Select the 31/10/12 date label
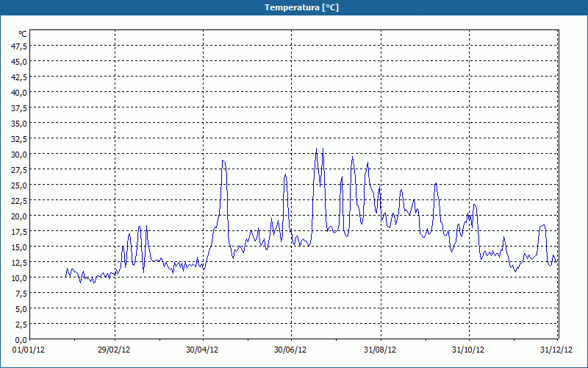This screenshot has width=588, height=368. click(x=468, y=350)
